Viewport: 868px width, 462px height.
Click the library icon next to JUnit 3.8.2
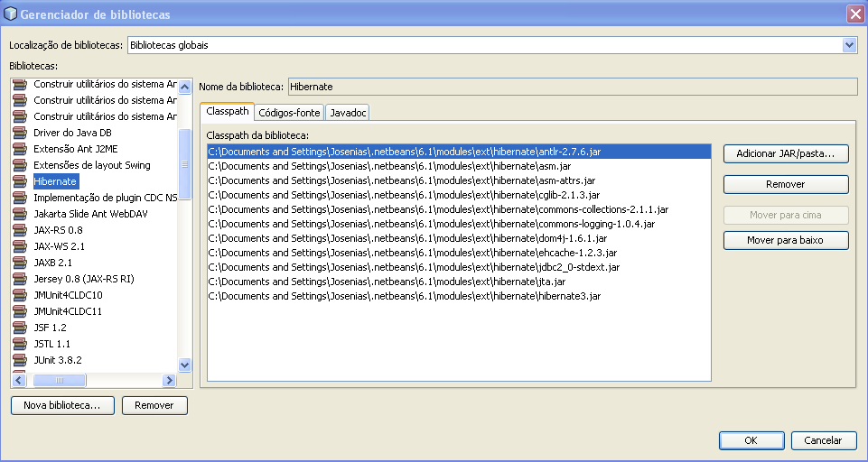click(x=20, y=360)
